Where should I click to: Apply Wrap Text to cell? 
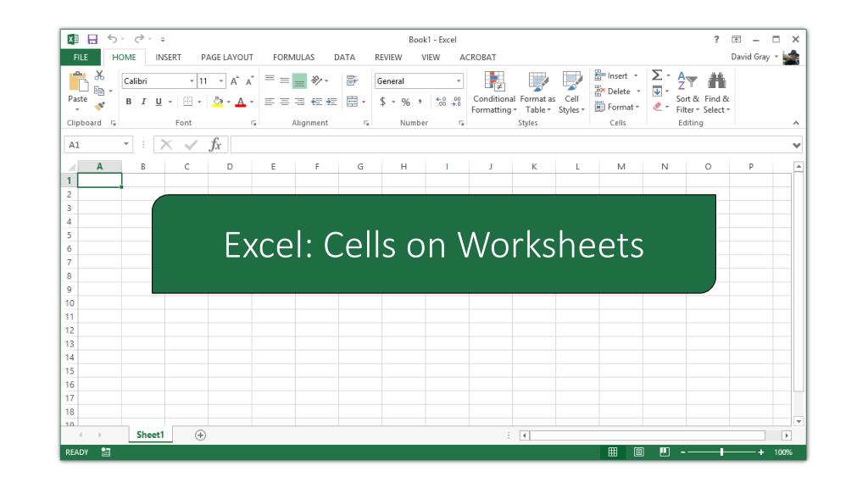(352, 80)
